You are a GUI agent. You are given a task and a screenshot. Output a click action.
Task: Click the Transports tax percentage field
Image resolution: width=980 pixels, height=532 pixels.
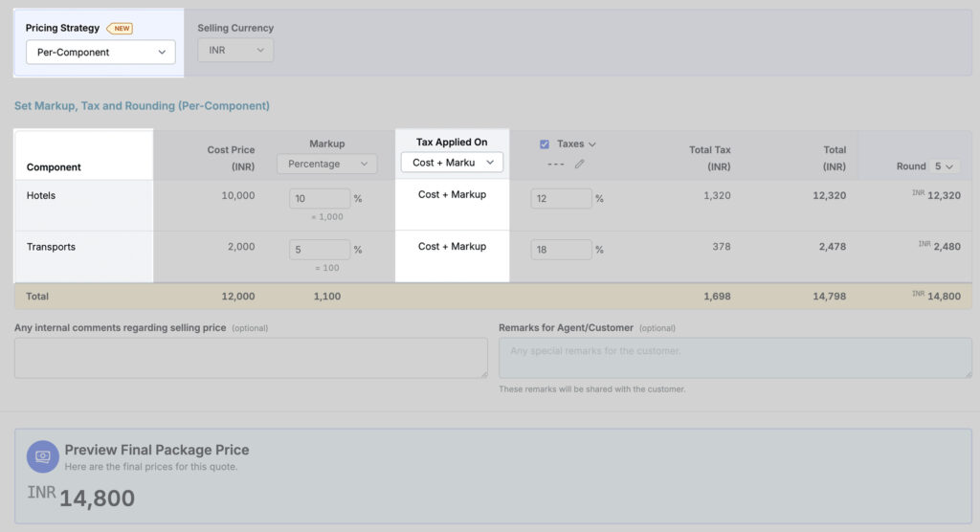[x=561, y=250]
